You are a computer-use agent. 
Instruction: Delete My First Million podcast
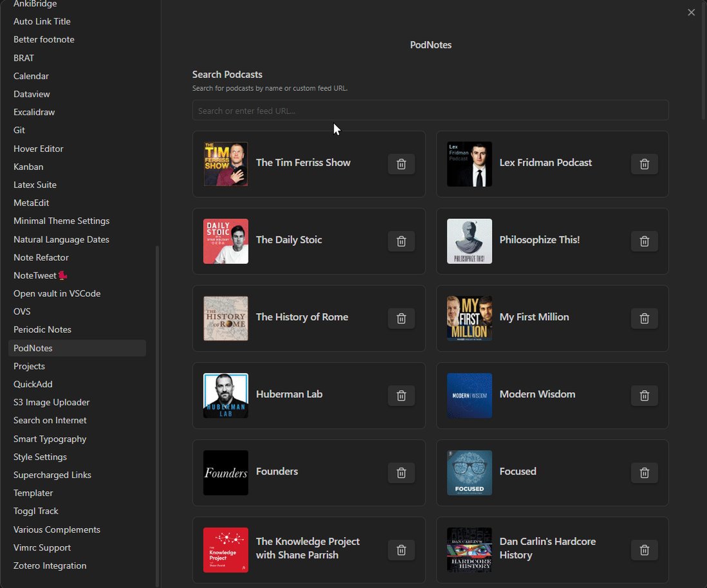[645, 318]
